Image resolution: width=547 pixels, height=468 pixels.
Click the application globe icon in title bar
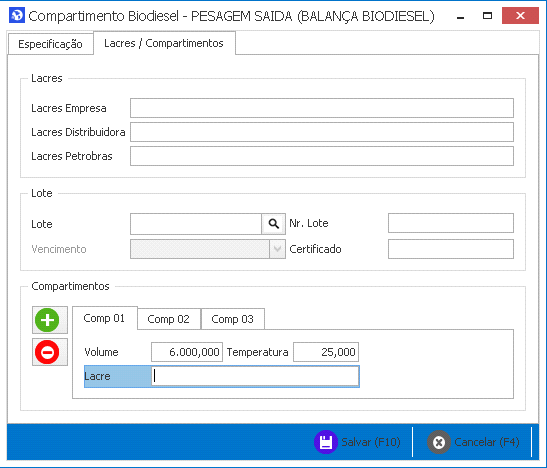click(x=17, y=16)
